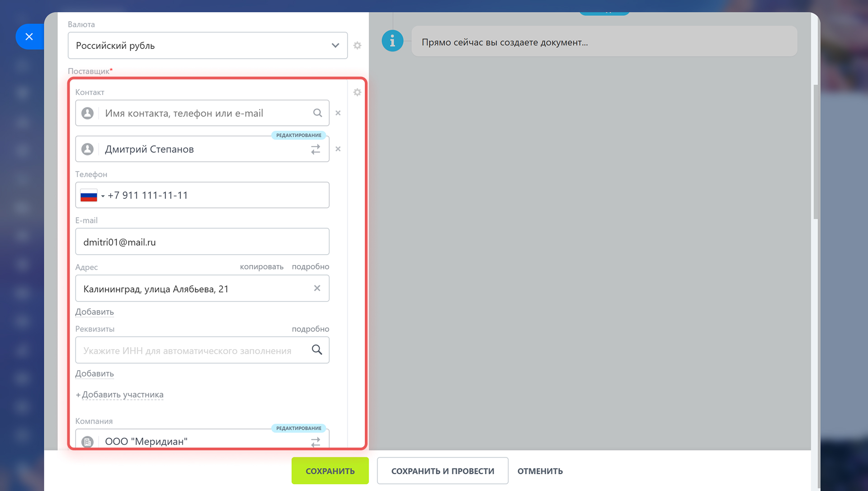Open the Валюта dropdown arrow
This screenshot has height=491, width=868.
[335, 45]
